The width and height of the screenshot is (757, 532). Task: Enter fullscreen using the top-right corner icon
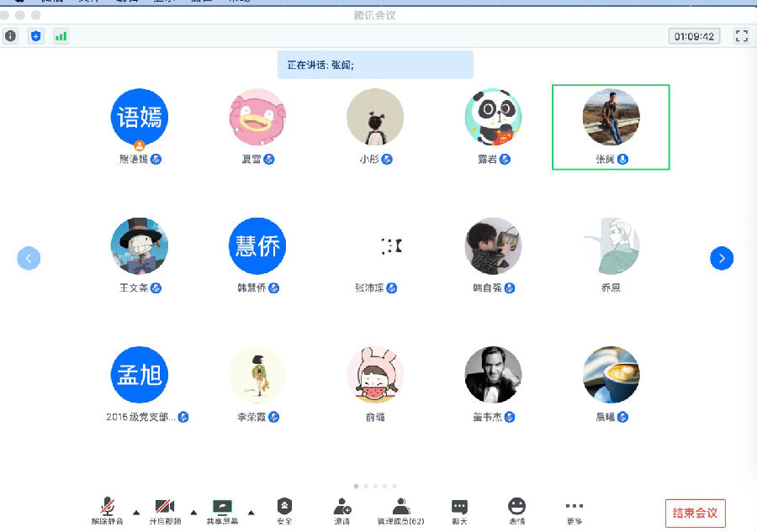[x=741, y=36]
